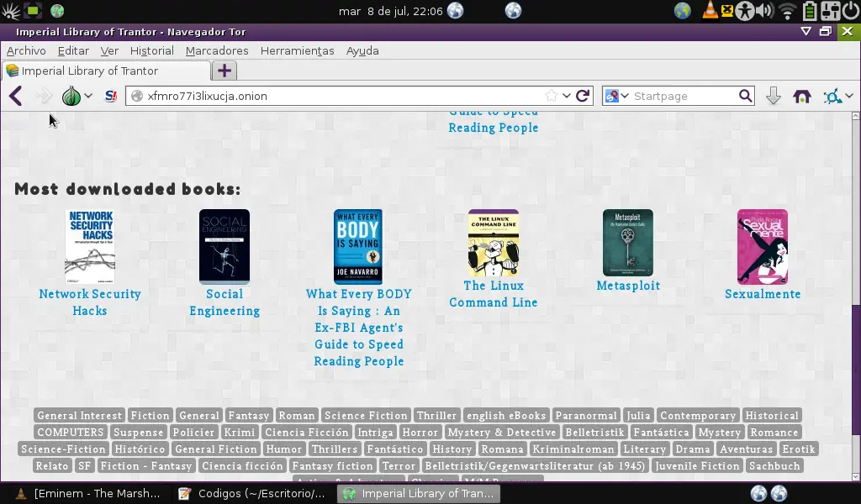
Task: Click the site identity globe in address bar
Action: click(x=137, y=96)
